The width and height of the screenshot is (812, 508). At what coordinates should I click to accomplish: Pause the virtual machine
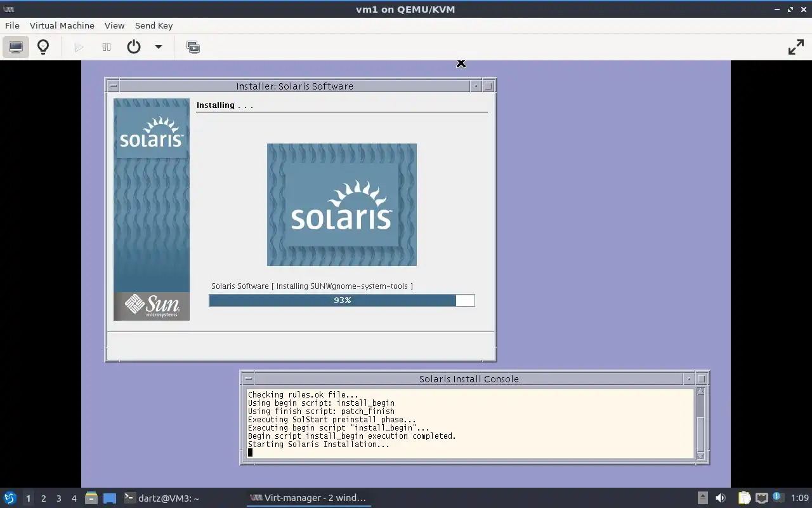107,47
